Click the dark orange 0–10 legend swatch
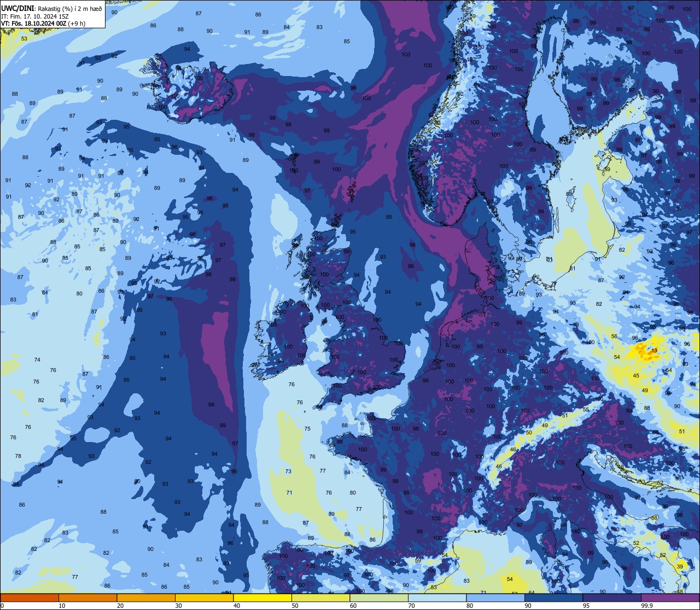 (30, 597)
